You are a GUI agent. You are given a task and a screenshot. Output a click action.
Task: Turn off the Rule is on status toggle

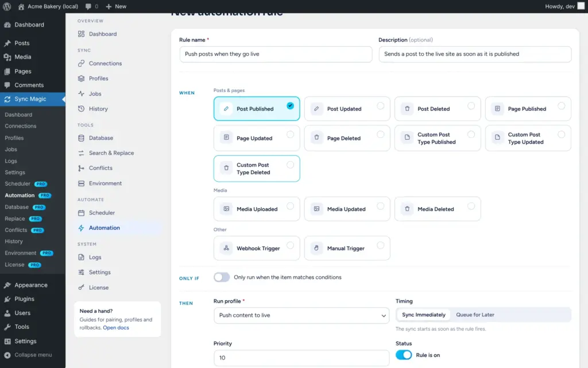(x=404, y=355)
